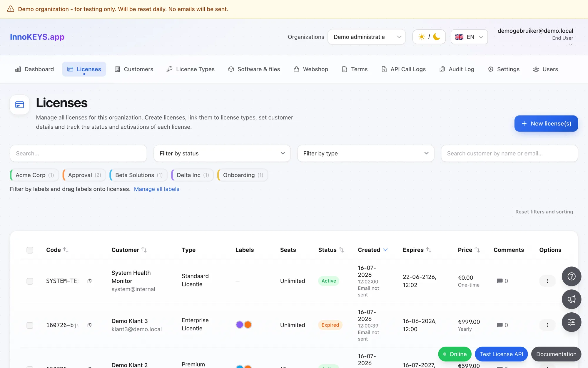Screen dimensions: 588x368
Task: Click the Test License API button
Action: point(501,354)
